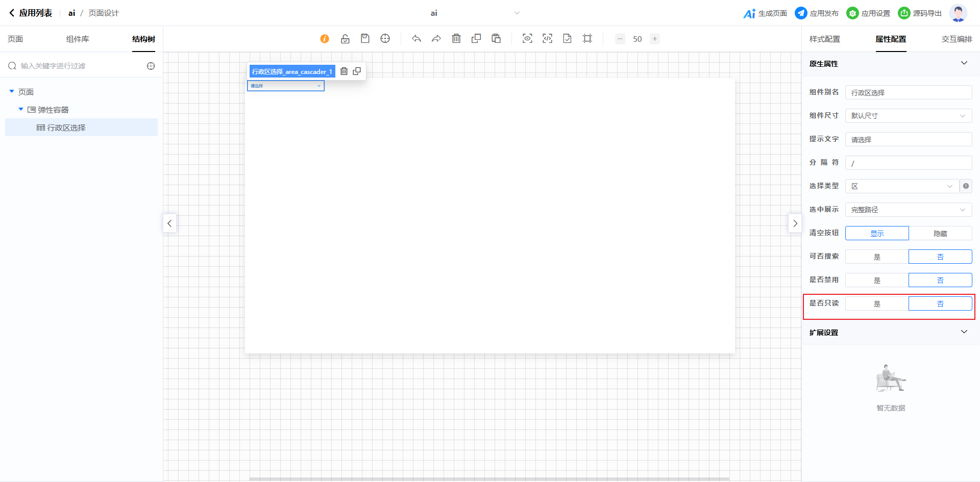Enable 可否搜索 by choosing 是
Screen dimensions: 980x482
coord(877,257)
